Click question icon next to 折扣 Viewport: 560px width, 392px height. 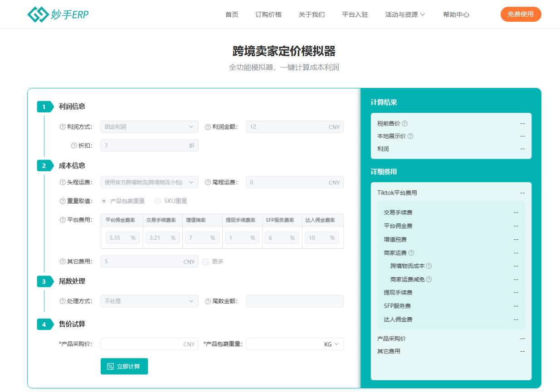[74, 145]
